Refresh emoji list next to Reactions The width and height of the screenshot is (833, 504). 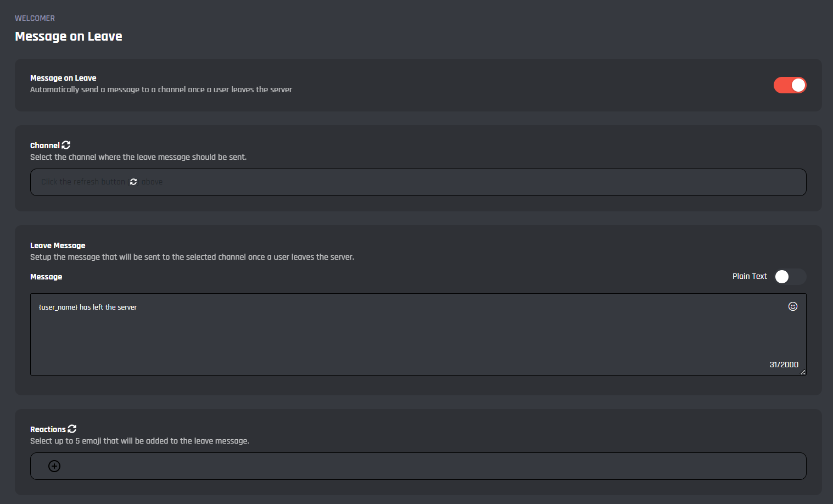tap(72, 429)
